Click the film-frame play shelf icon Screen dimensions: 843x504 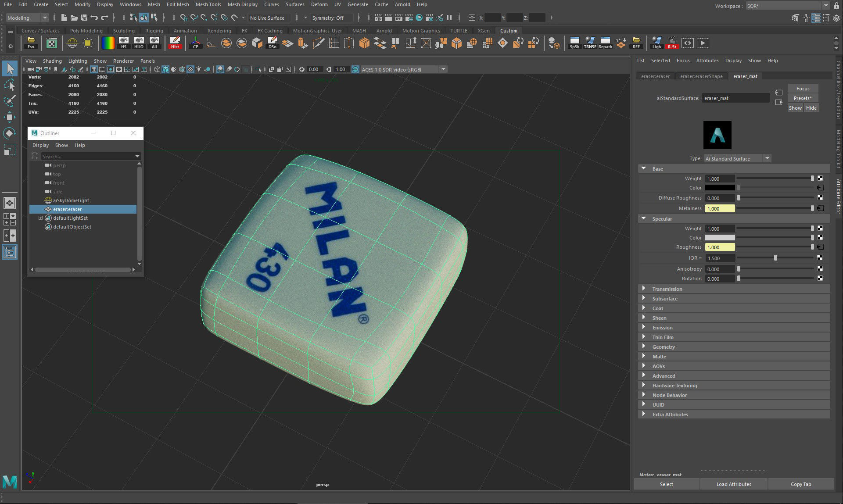click(x=703, y=43)
